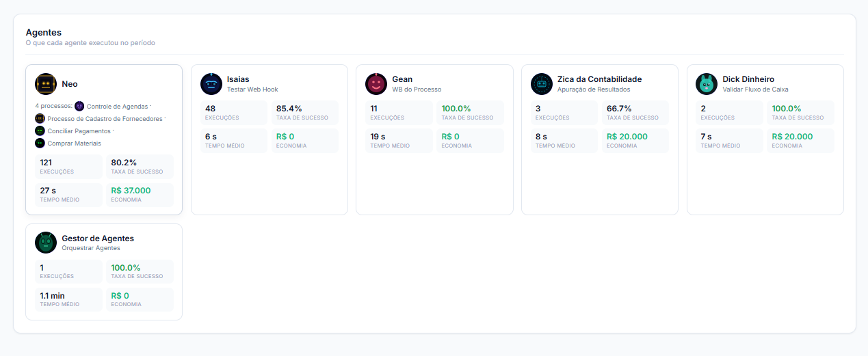The image size is (868, 356).
Task: Click Isaias's 48 execuções value
Action: (210, 109)
